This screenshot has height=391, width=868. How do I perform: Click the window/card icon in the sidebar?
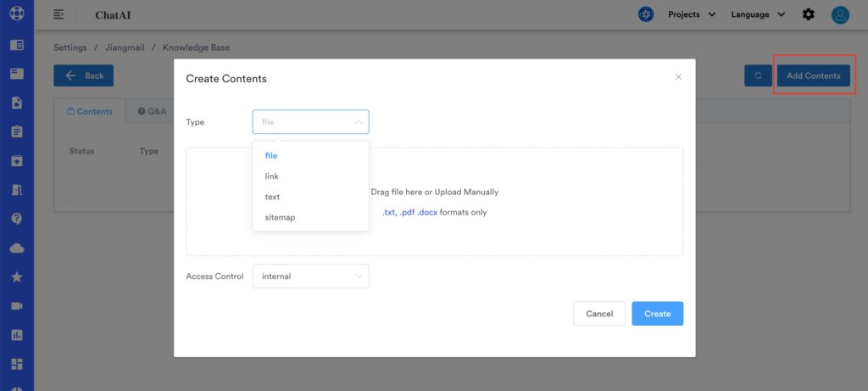tap(17, 73)
